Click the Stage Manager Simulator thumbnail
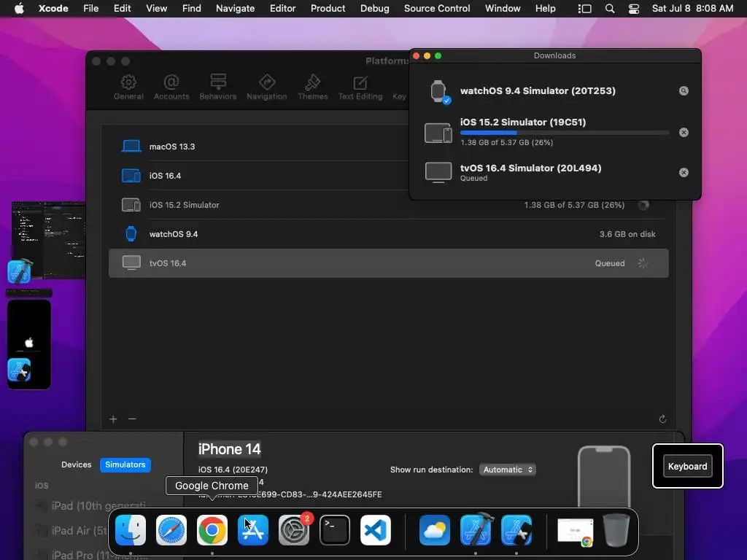 tap(29, 344)
